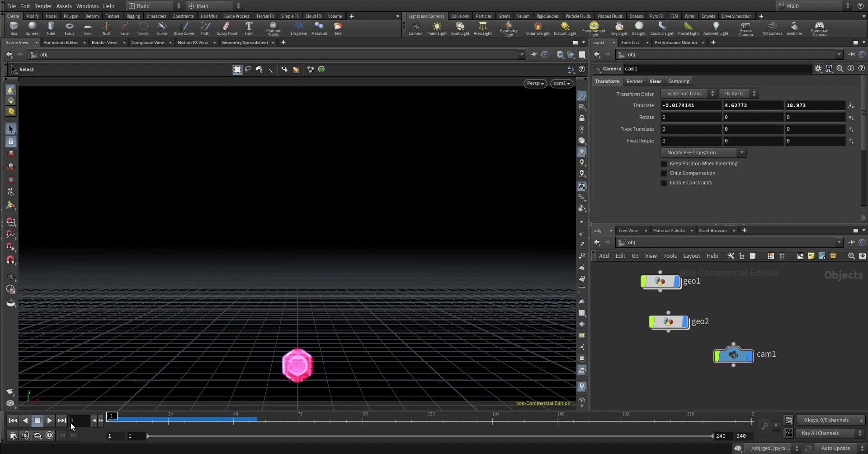Expand the Modify Pre-Transform menu

coord(703,152)
